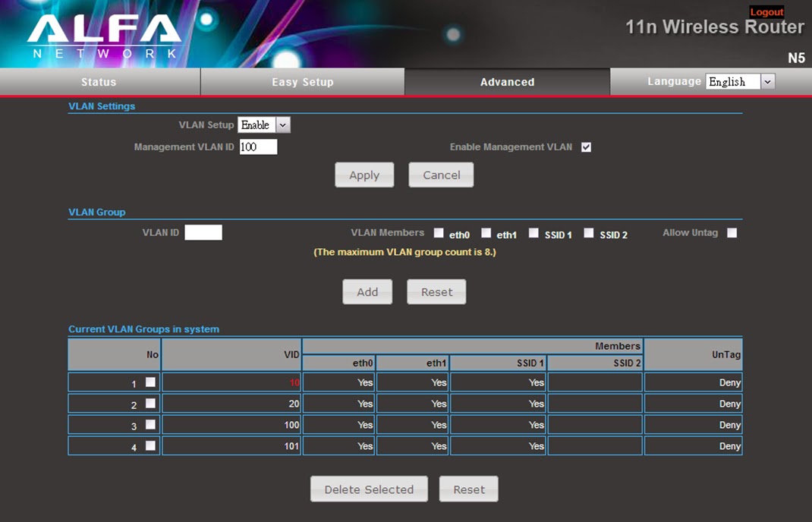Image resolution: width=812 pixels, height=522 pixels.
Task: Click the ALFA Network logo
Action: point(104,34)
